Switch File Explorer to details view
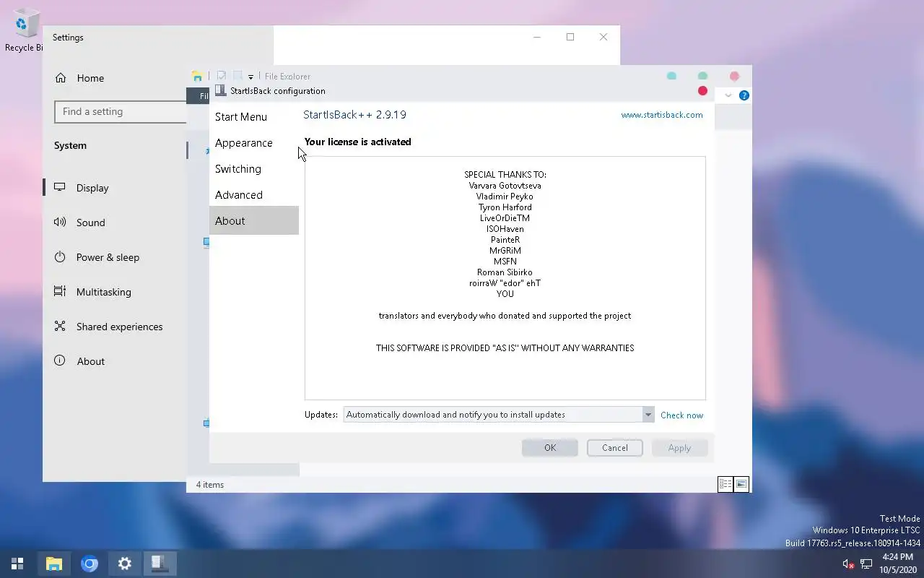The height and width of the screenshot is (578, 924). pyautogui.click(x=725, y=484)
